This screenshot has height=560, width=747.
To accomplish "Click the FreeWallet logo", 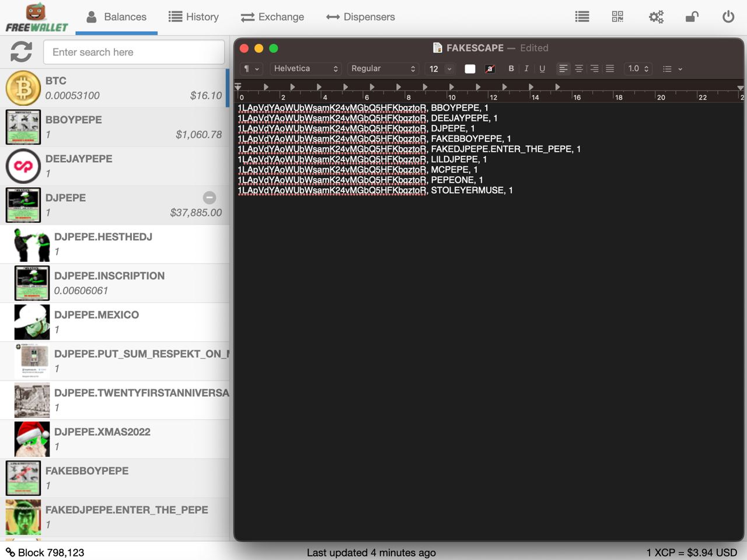I will 36,17.
